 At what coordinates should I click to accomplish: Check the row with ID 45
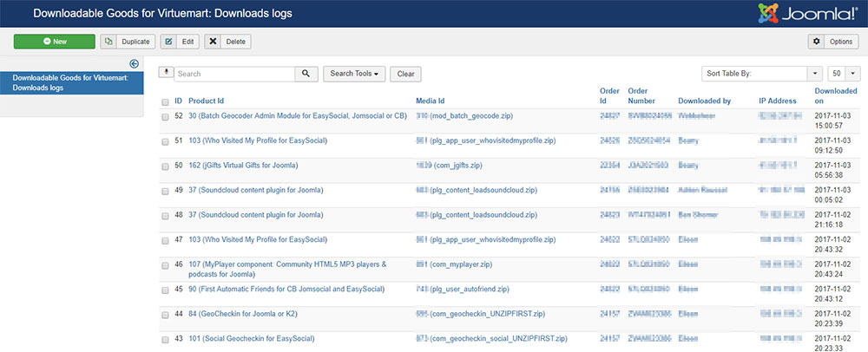(x=165, y=290)
